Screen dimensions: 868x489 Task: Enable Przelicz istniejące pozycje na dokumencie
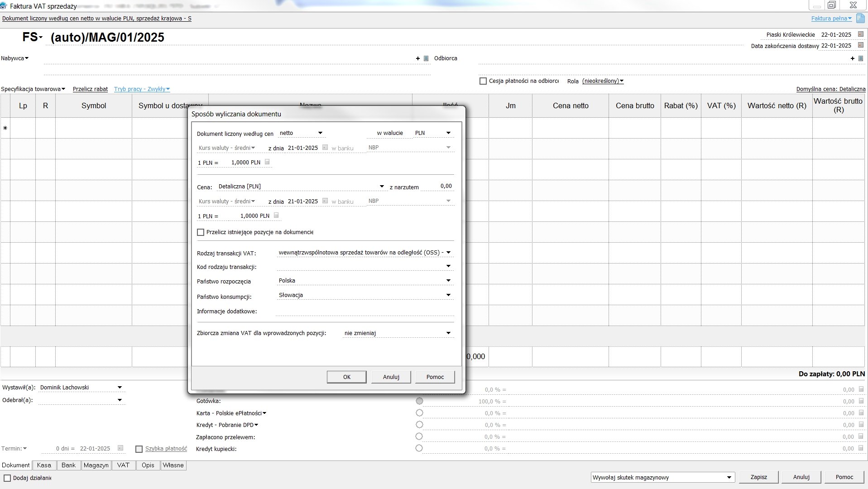pos(201,232)
